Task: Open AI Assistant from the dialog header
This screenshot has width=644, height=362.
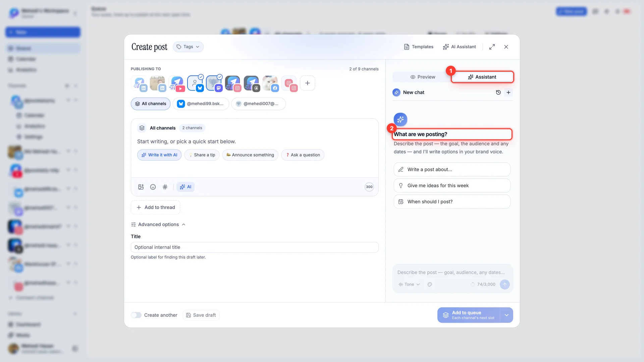Action: 459,47
